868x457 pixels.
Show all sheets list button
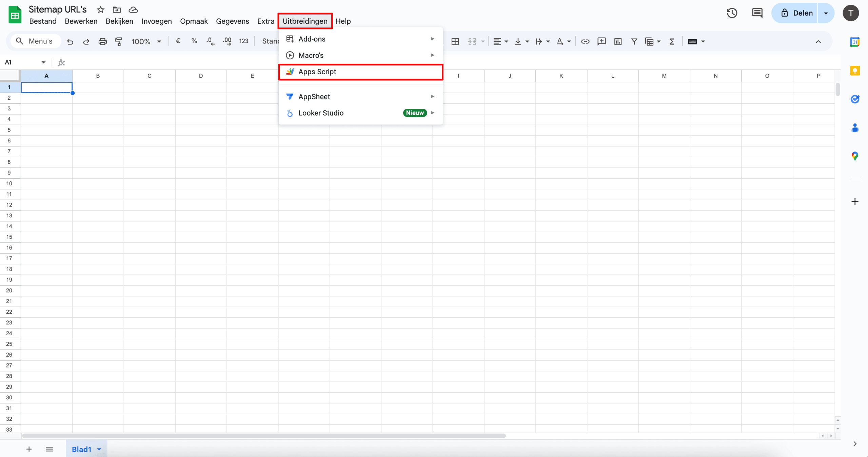(50, 449)
